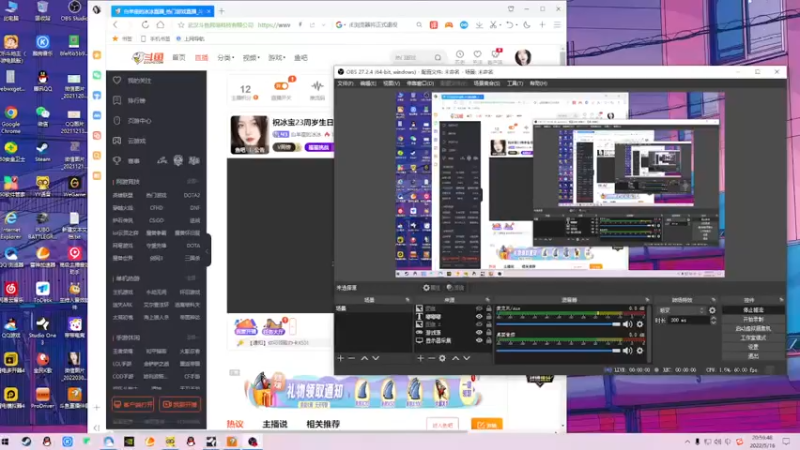Open settings gear of second mixer channel
800x450 pixels.
tap(640, 351)
